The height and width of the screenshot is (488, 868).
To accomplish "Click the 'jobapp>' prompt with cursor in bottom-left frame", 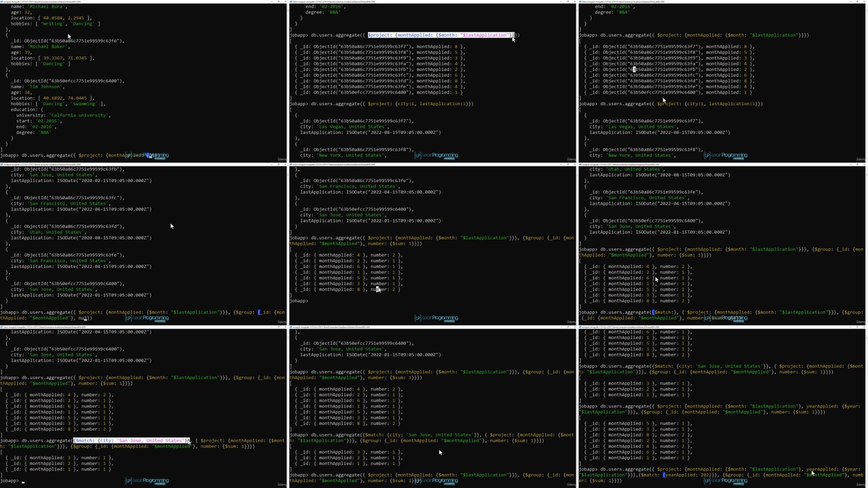I will (10, 481).
